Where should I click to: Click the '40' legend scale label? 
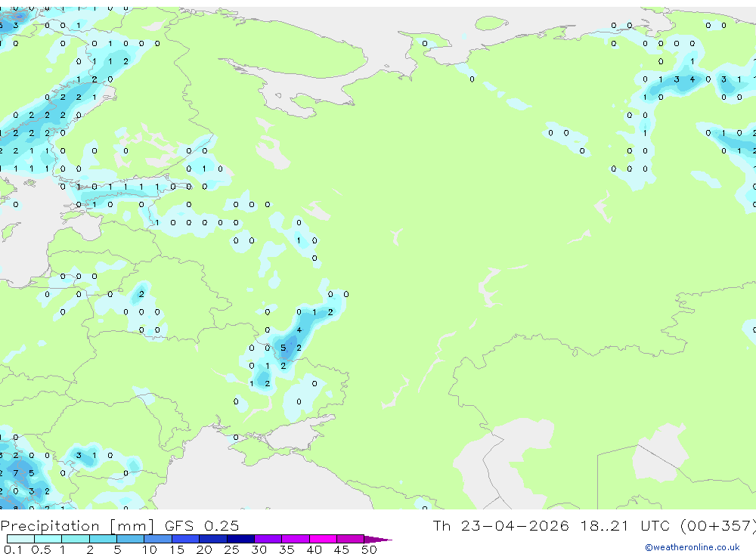[x=314, y=549]
